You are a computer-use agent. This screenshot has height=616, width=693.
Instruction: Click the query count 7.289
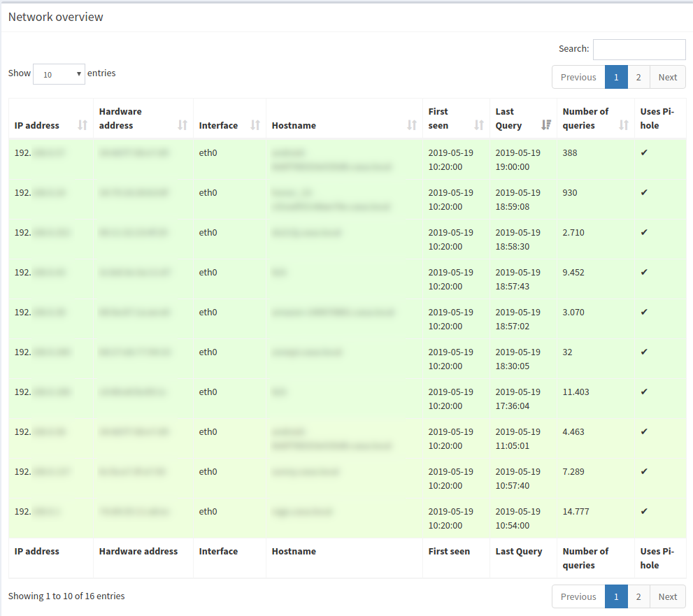pos(573,471)
